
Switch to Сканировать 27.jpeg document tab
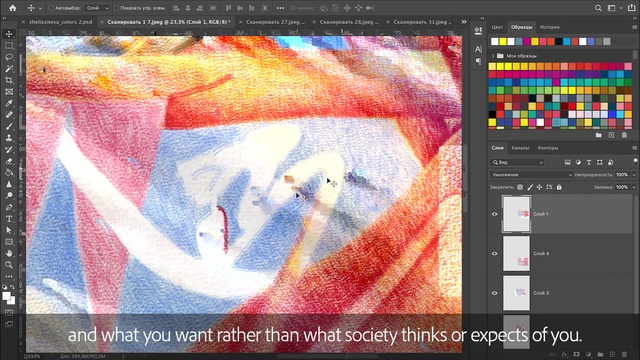pos(275,22)
